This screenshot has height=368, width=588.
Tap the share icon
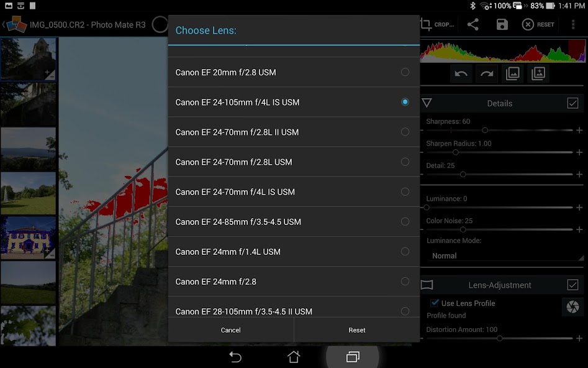pos(473,24)
